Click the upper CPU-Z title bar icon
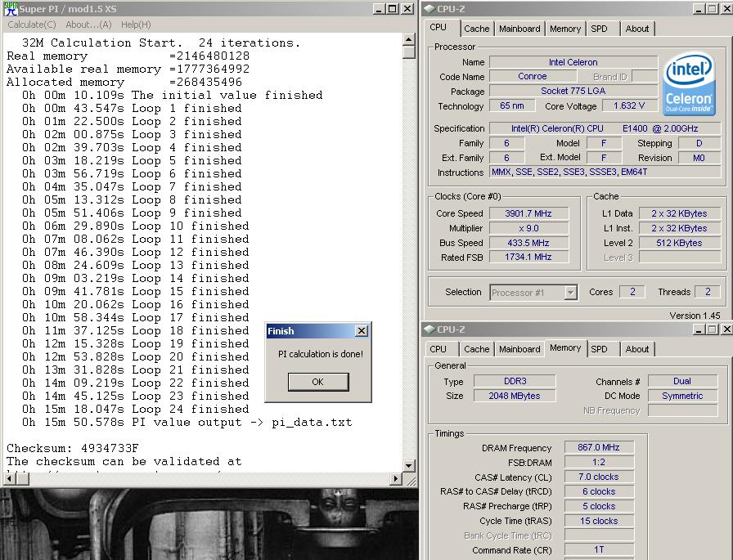Image resolution: width=733 pixels, height=560 pixels. coord(429,8)
